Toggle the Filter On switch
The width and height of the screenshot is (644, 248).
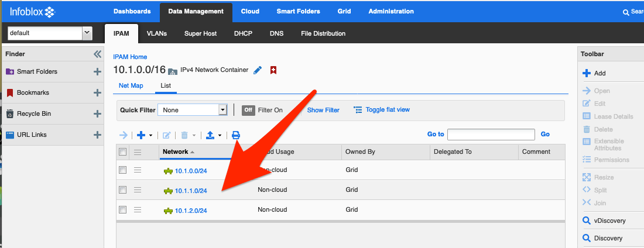pyautogui.click(x=248, y=110)
